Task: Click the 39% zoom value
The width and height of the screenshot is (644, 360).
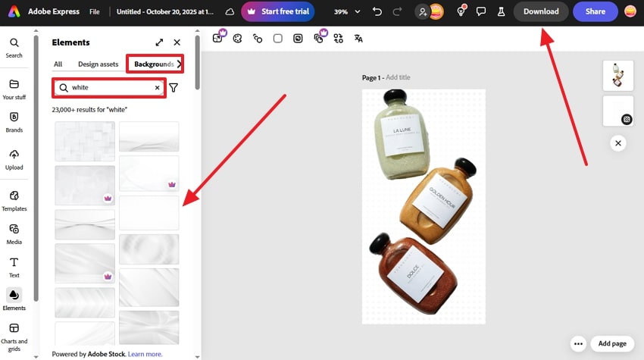Action: click(x=341, y=11)
